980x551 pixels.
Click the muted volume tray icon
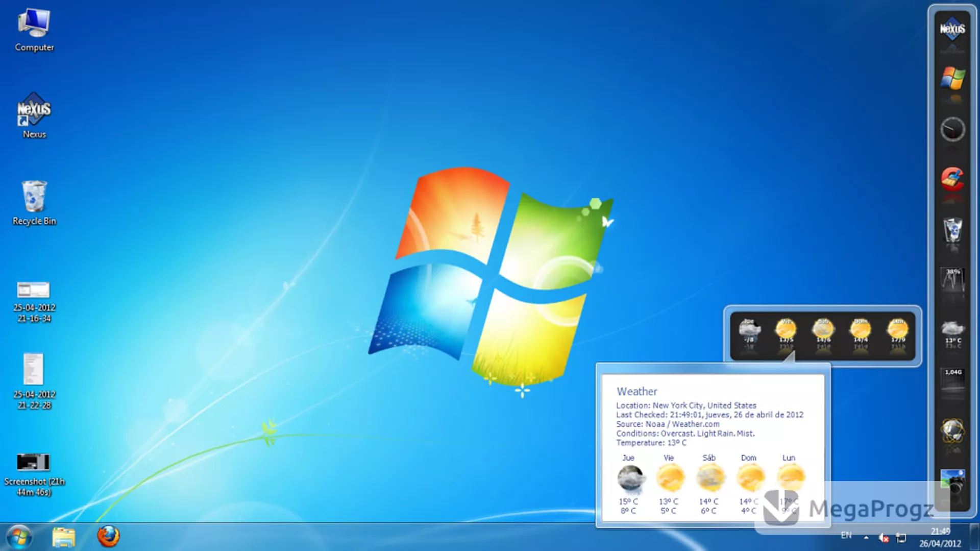pos(884,537)
